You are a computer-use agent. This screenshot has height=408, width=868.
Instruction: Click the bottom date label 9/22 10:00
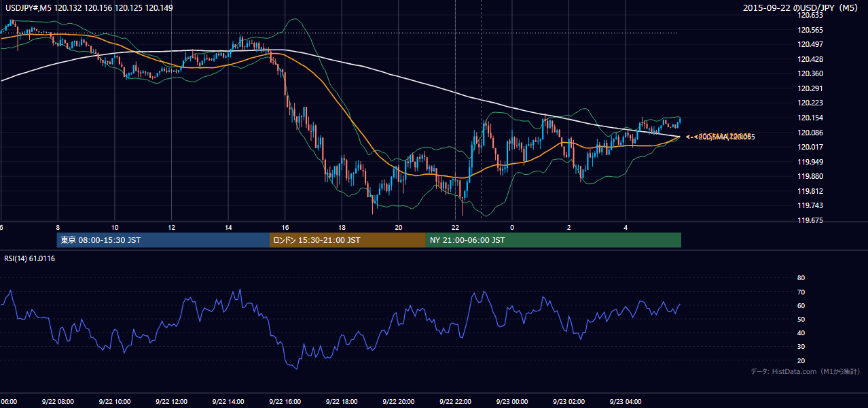pos(114,402)
